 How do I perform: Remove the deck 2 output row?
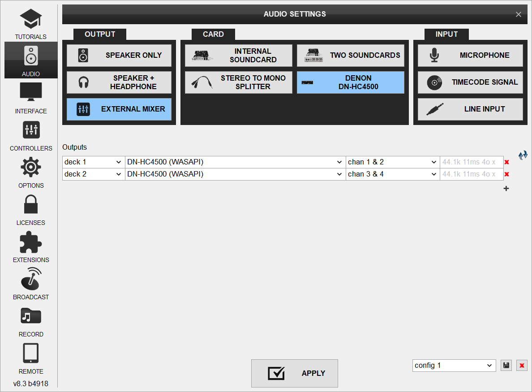(507, 174)
